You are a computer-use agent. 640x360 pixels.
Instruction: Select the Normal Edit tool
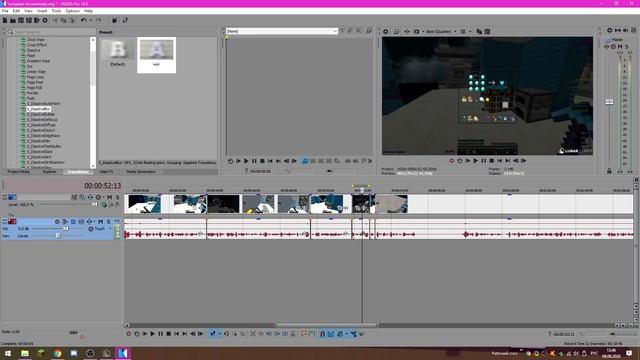pos(213,334)
